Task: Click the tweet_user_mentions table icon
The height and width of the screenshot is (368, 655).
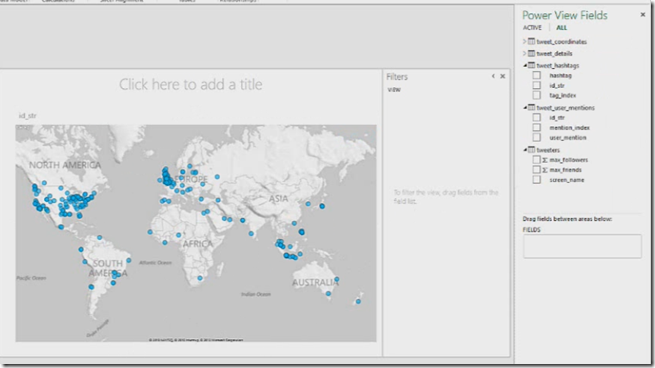Action: tap(531, 107)
